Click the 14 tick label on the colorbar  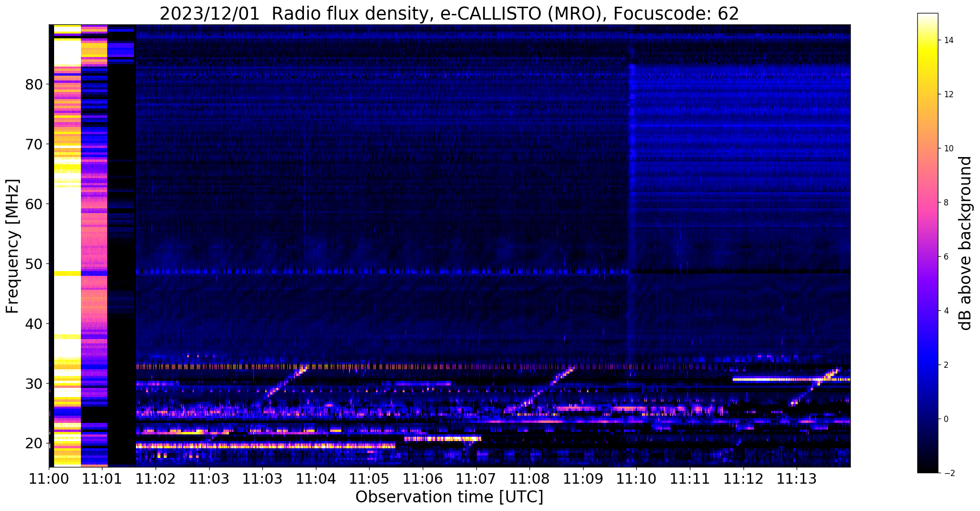point(948,40)
